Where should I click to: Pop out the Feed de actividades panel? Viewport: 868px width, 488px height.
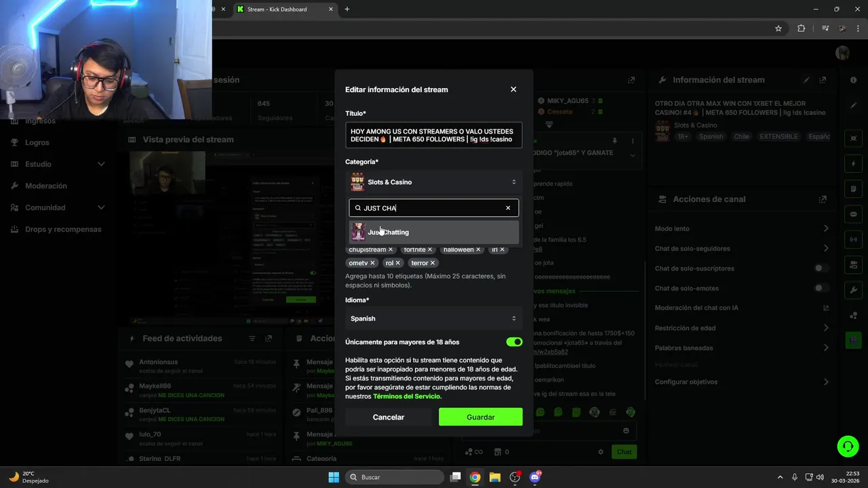click(269, 338)
